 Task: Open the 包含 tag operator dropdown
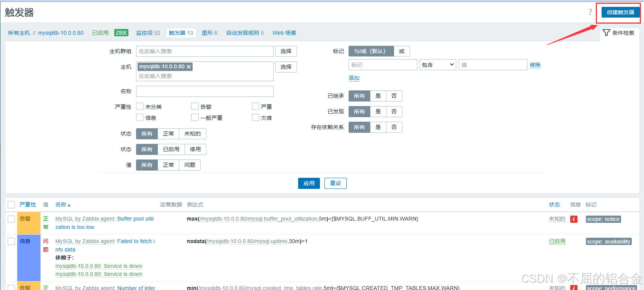pyautogui.click(x=438, y=65)
